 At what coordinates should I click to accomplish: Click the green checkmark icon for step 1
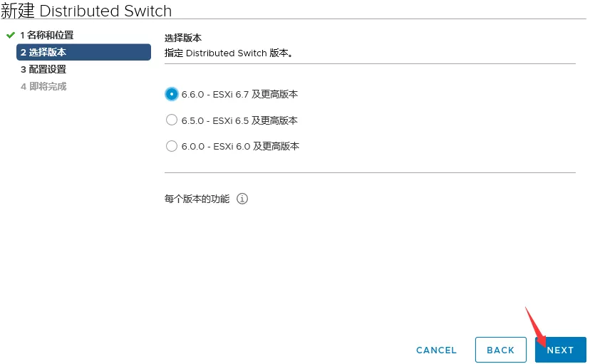(x=10, y=35)
